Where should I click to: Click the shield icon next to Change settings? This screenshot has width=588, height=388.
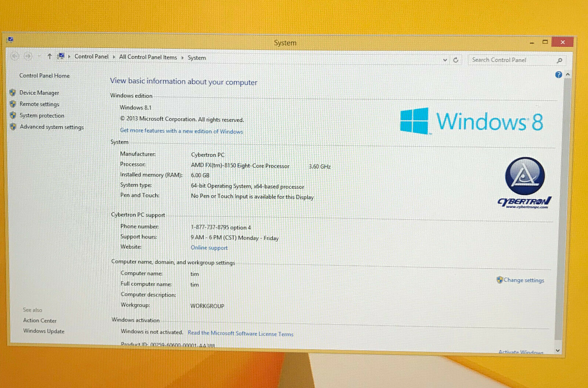coord(499,280)
